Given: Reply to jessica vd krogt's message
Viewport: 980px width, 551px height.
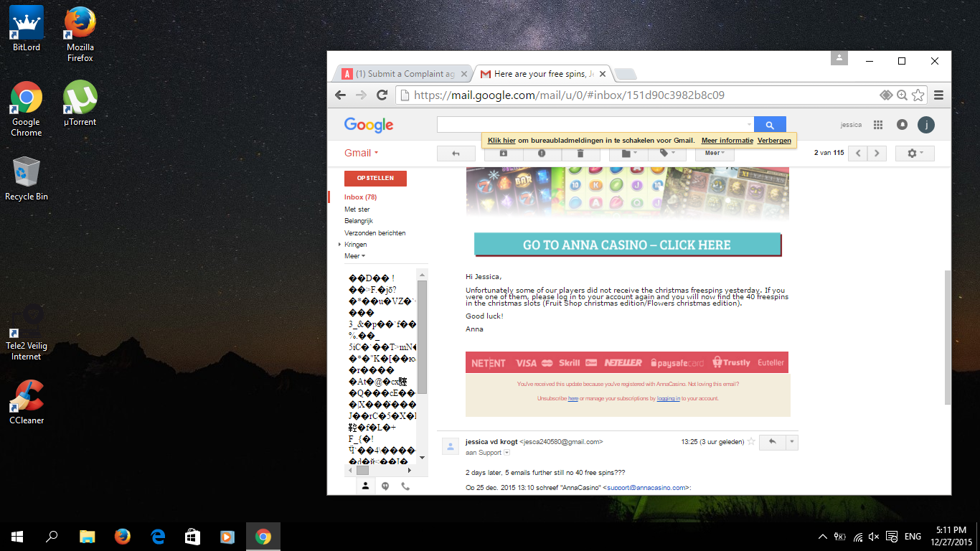Looking at the screenshot, I should tap(773, 442).
